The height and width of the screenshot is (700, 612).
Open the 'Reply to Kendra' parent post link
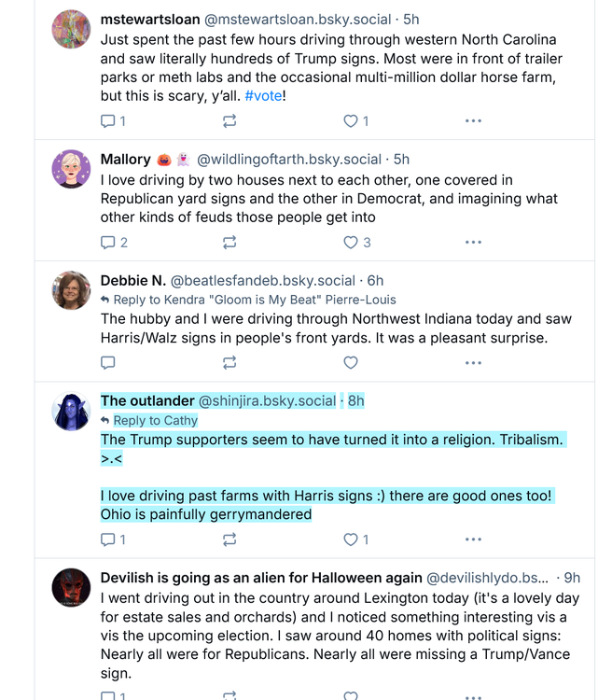pyautogui.click(x=254, y=300)
